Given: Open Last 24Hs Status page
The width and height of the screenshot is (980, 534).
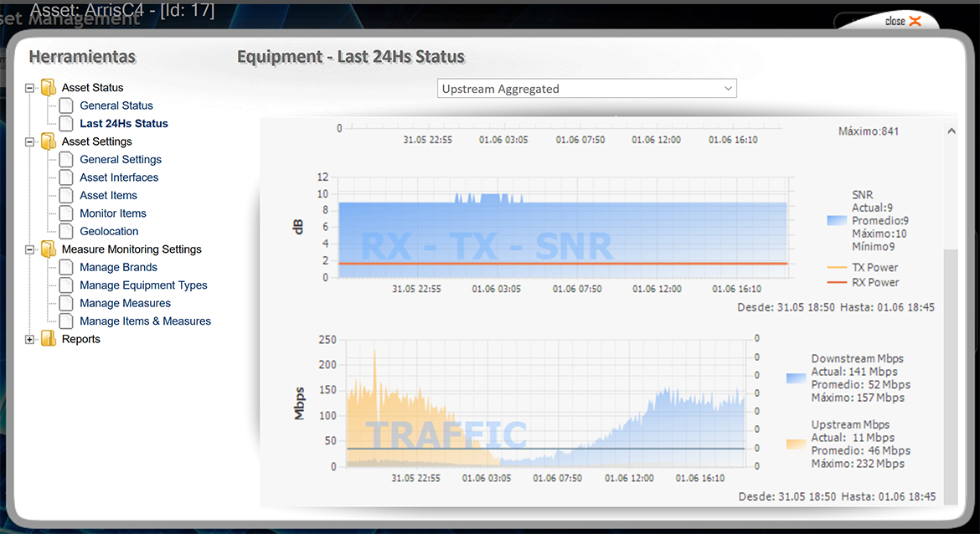Looking at the screenshot, I should point(124,124).
